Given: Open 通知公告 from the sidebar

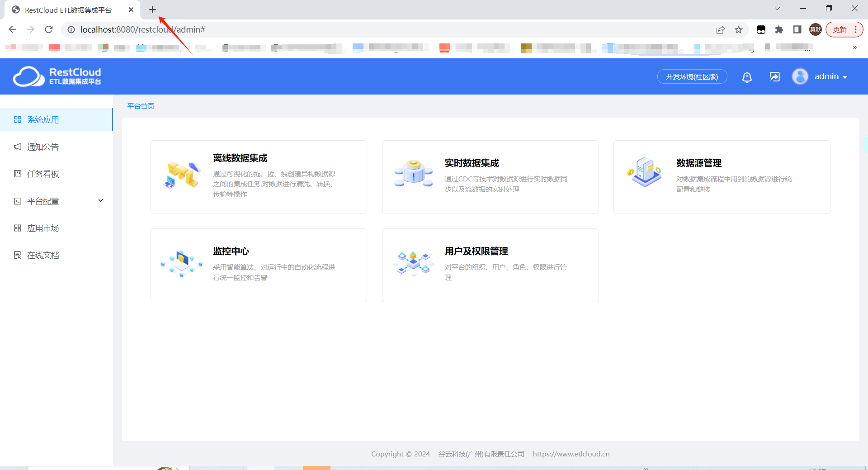Looking at the screenshot, I should coord(42,147).
